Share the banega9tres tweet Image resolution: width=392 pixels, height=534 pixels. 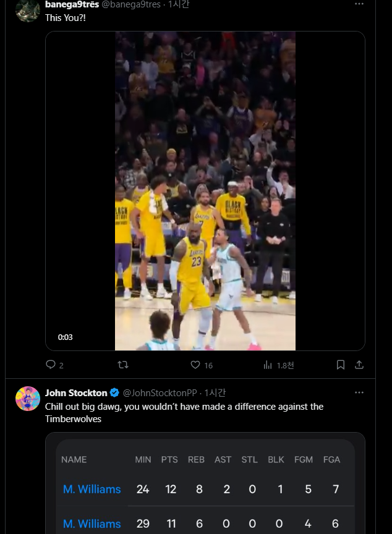click(x=359, y=365)
